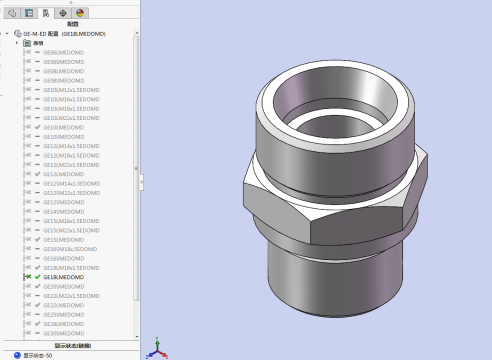Open the DimXpertManager crosshair tab

tap(63, 13)
